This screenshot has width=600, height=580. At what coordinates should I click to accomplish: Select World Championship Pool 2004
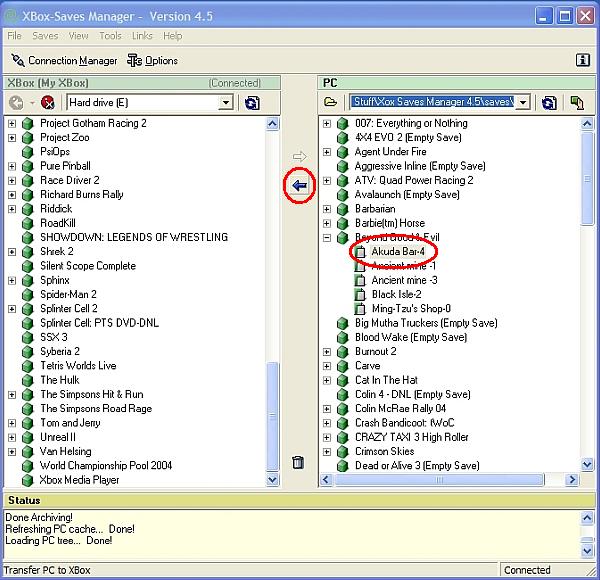point(106,466)
